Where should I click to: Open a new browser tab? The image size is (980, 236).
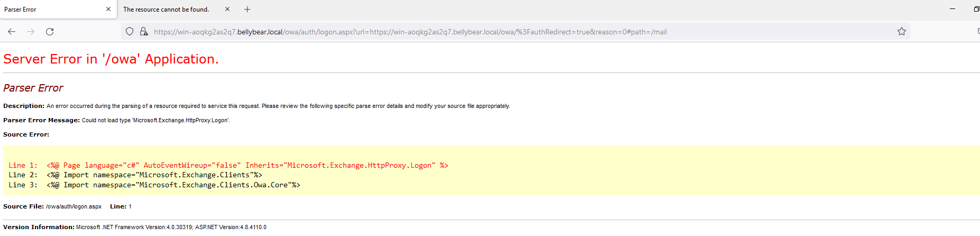coord(247,10)
